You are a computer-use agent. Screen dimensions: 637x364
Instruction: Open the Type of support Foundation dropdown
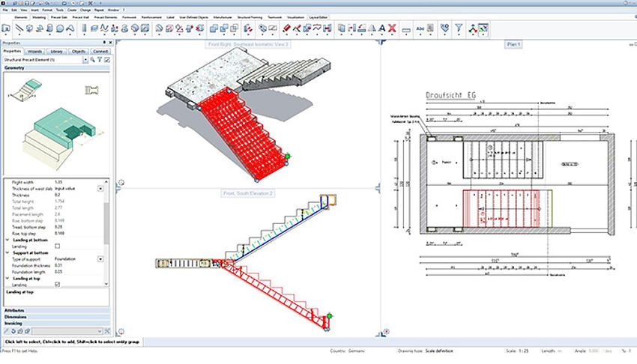pos(100,258)
